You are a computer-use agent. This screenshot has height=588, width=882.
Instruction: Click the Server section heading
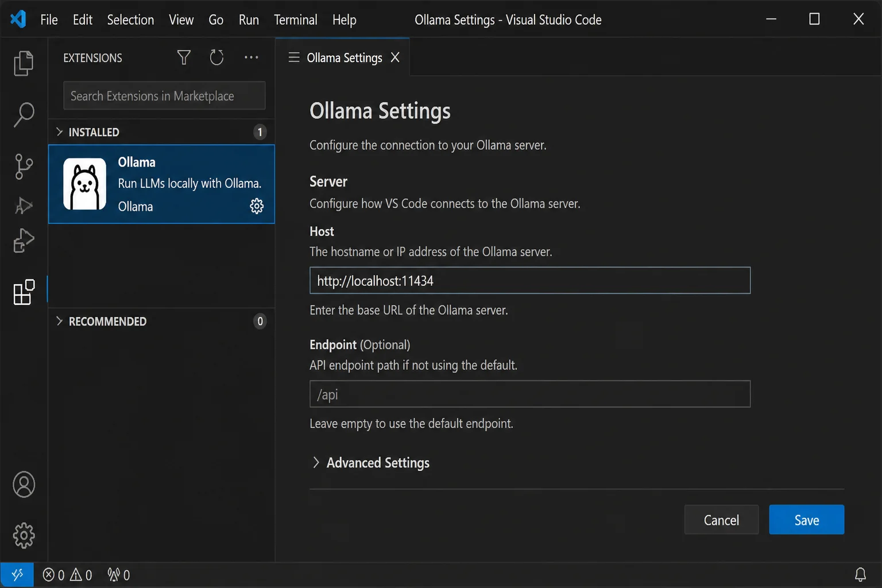(x=328, y=181)
